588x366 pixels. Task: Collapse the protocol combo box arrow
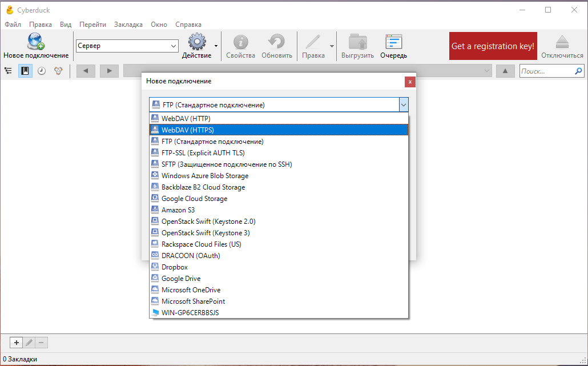(x=404, y=105)
